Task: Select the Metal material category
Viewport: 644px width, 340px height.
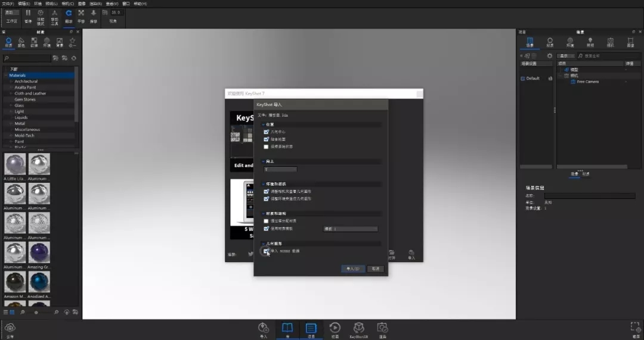Action: click(20, 123)
